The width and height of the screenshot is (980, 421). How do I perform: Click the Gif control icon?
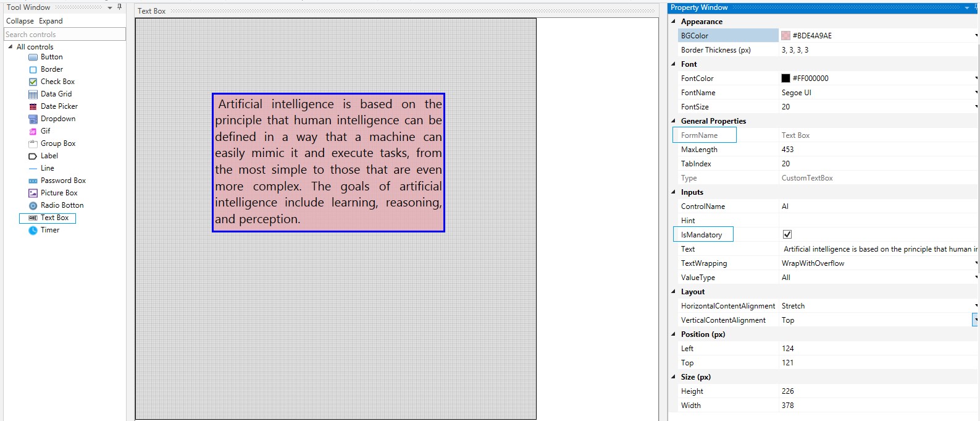point(33,132)
